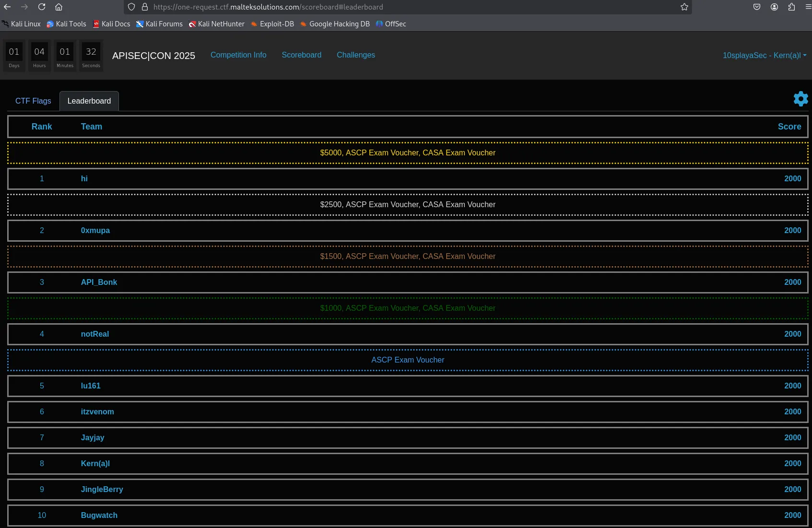Open the Kali Docs bookmark

coord(111,24)
